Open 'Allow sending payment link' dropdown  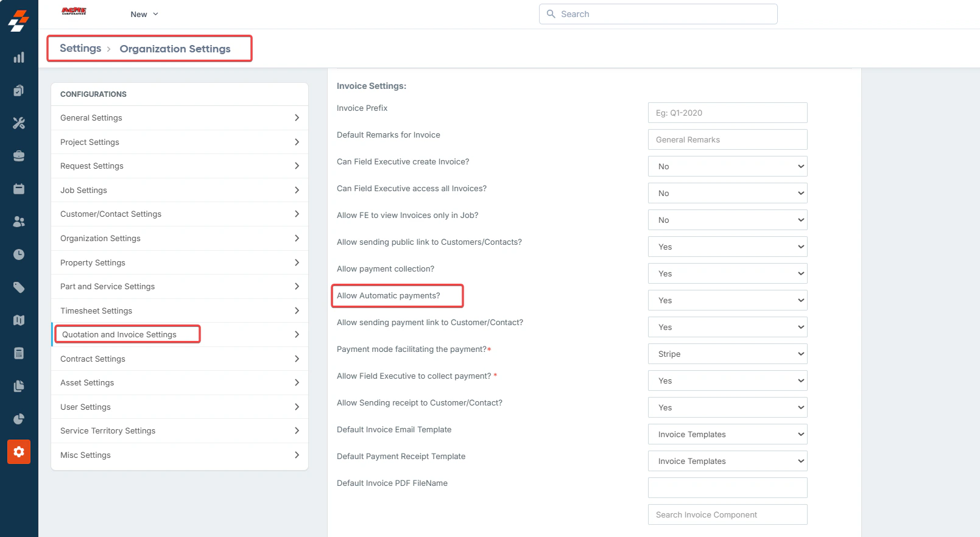click(x=727, y=327)
